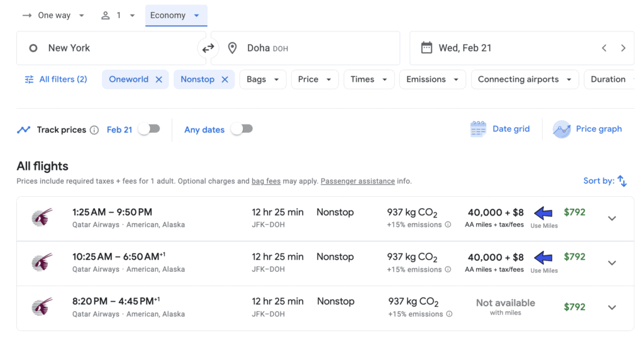Go to previous date arrow
The width and height of the screenshot is (644, 339).
click(x=604, y=48)
